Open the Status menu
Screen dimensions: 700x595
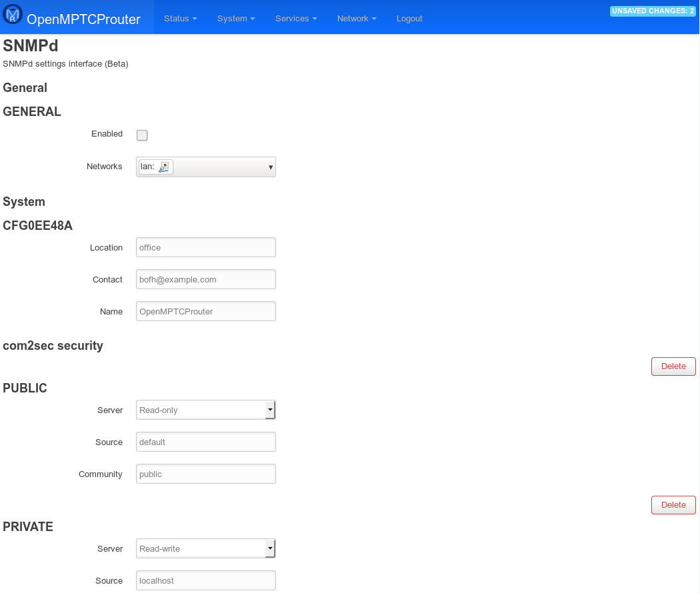tap(181, 18)
